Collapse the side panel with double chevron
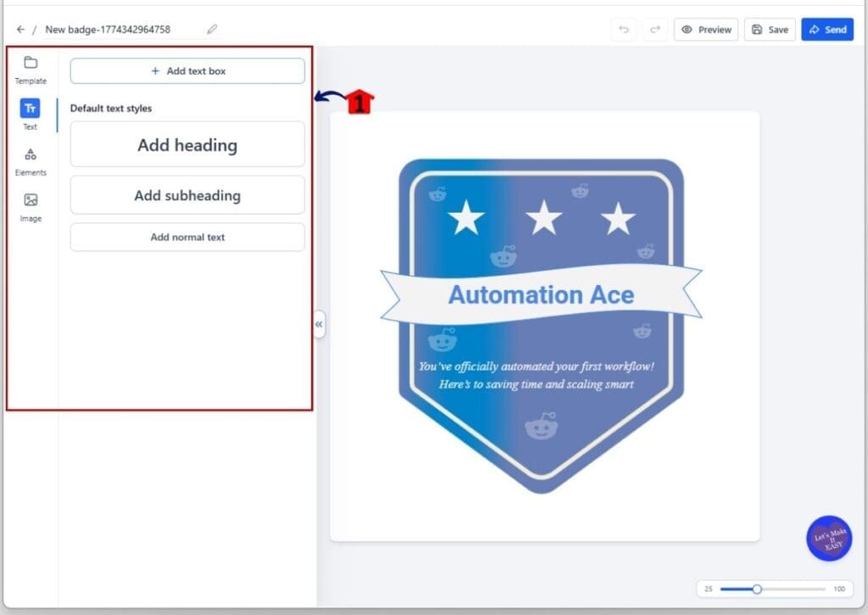The image size is (868, 615). 319,324
